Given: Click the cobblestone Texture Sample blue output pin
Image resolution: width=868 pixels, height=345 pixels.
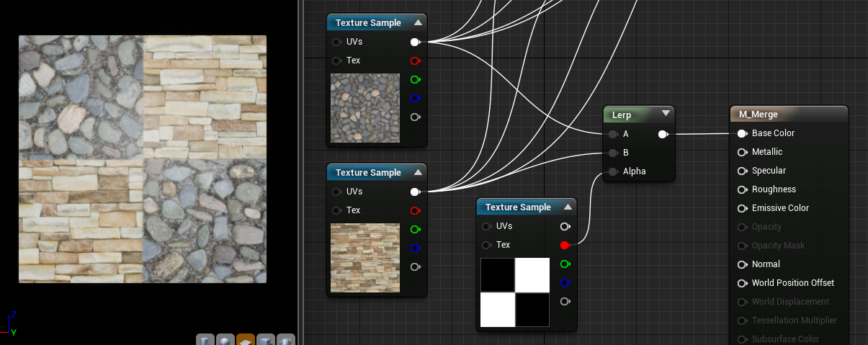Looking at the screenshot, I should coord(415,98).
